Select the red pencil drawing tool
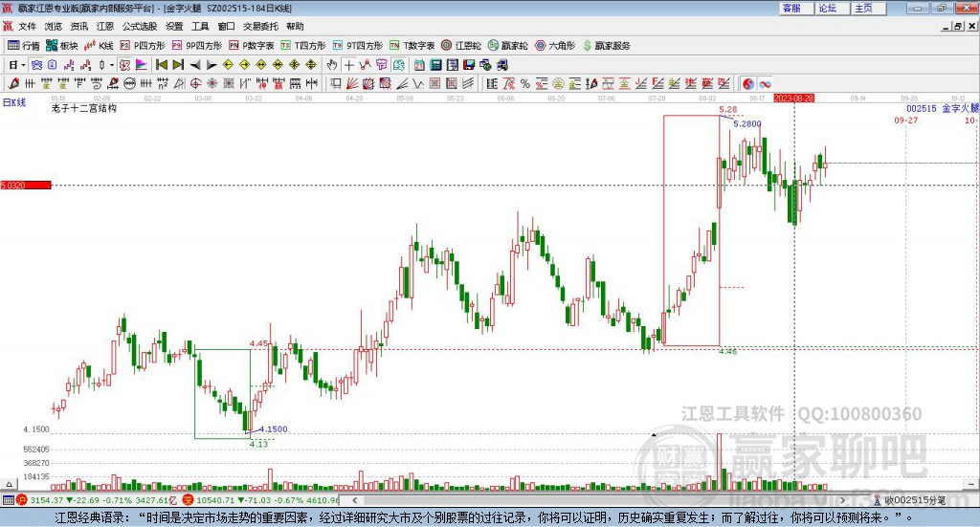Viewport: 980px width, 527px height. 13,83
